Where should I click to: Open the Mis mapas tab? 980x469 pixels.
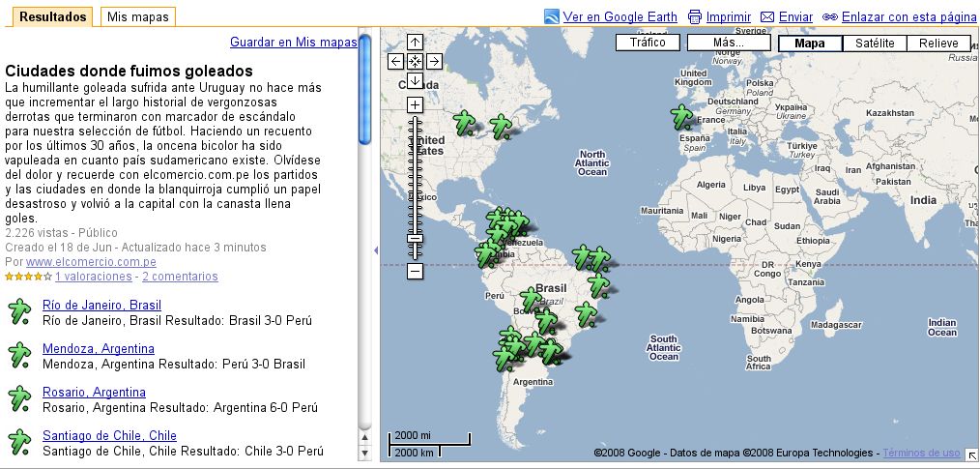tap(138, 16)
